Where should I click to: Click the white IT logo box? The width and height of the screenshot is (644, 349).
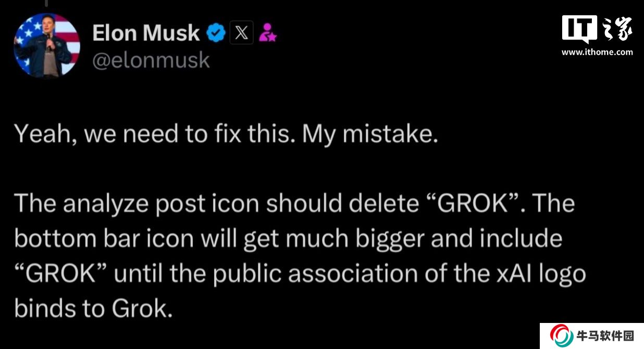(x=579, y=29)
